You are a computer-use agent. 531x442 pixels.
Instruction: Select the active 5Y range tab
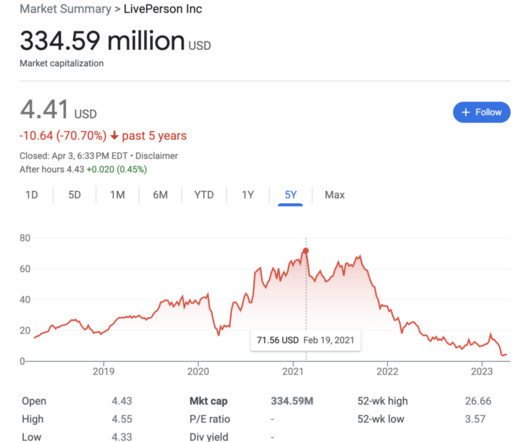click(x=291, y=195)
